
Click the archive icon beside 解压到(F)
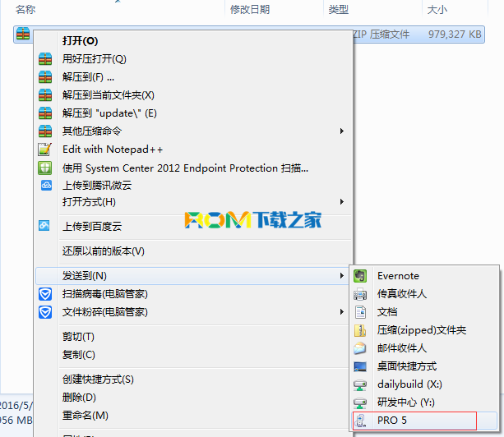point(45,77)
